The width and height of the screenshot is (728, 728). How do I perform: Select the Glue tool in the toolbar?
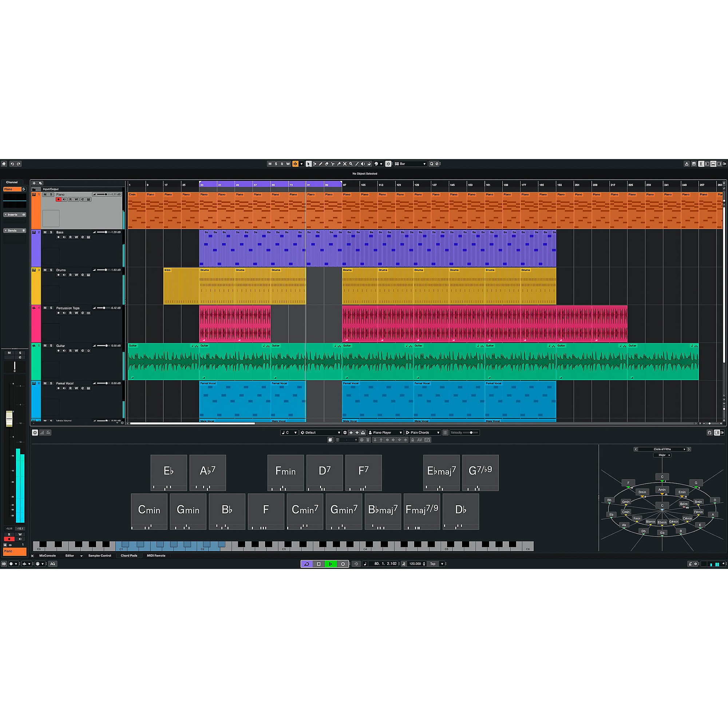pos(339,163)
